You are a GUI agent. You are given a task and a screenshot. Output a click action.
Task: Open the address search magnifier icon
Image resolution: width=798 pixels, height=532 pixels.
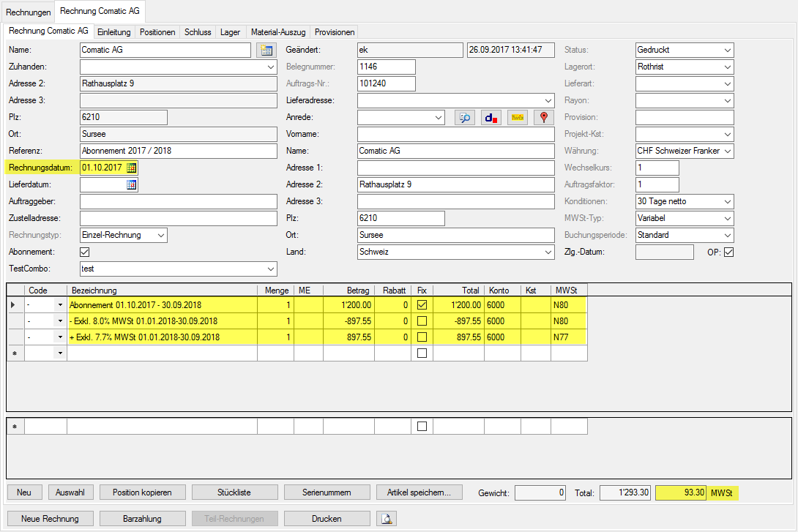pos(464,118)
